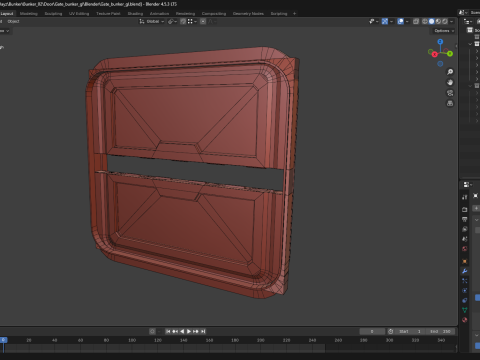Switch to the UV Editing workspace tab
This screenshot has height=360, width=480.
[79, 14]
